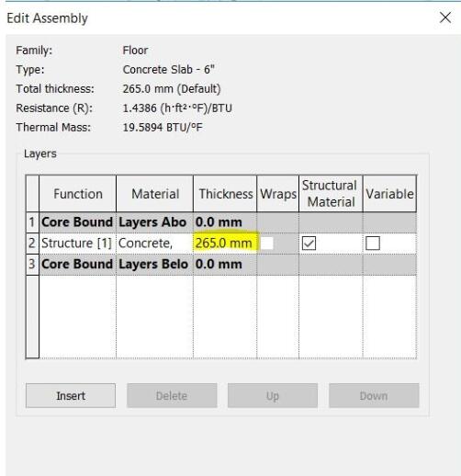This screenshot has height=476, width=461.
Task: Toggle Wraps checkbox in Structure row
Action: tap(266, 244)
